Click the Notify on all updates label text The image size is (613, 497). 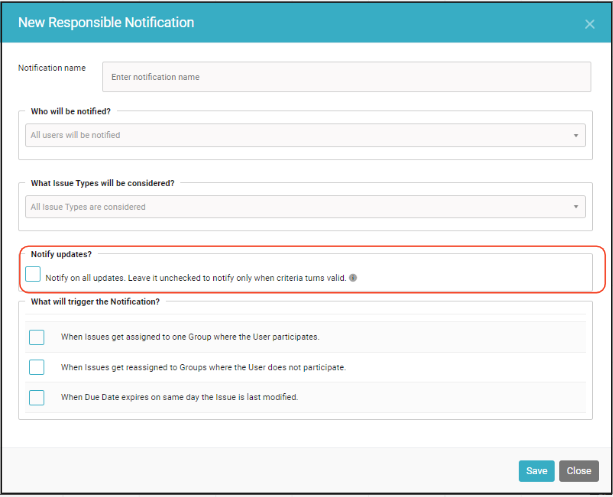(196, 278)
